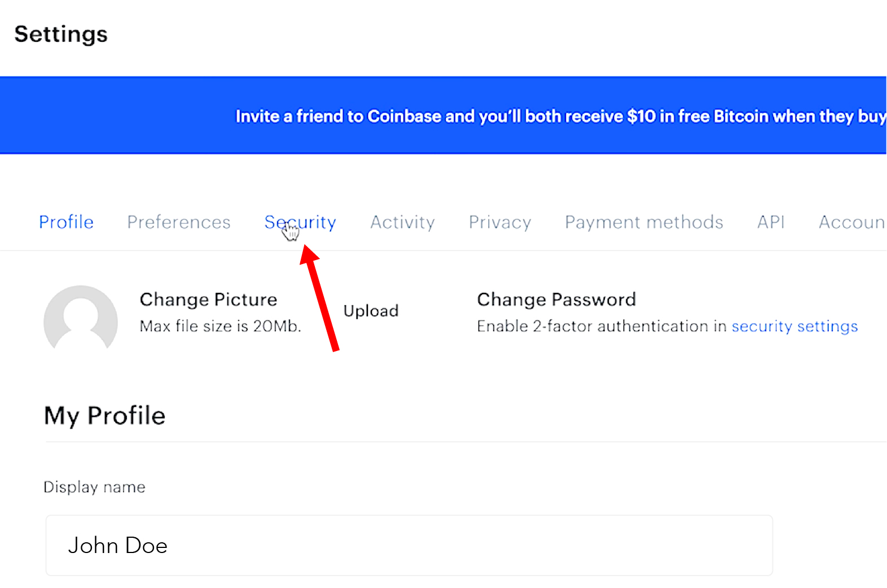Follow the security settings link
Viewport: 887px width, 588px height.
coord(794,326)
